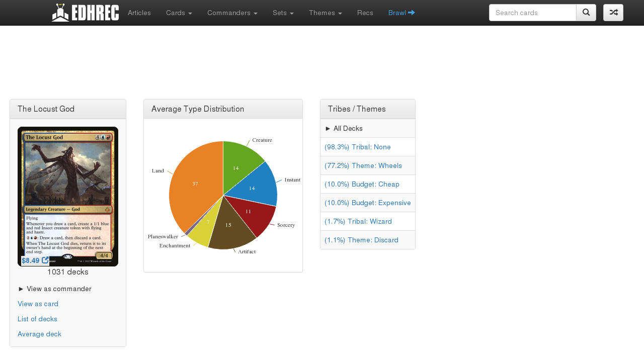The image size is (644, 362).
Task: Open the List of decks link
Action: click(x=37, y=319)
